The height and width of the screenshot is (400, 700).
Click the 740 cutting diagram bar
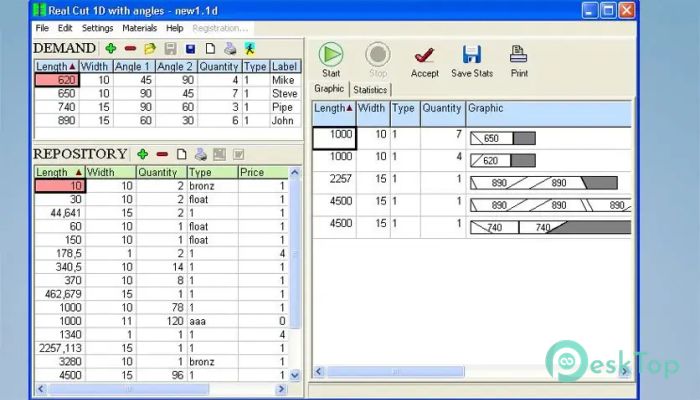tap(550, 228)
